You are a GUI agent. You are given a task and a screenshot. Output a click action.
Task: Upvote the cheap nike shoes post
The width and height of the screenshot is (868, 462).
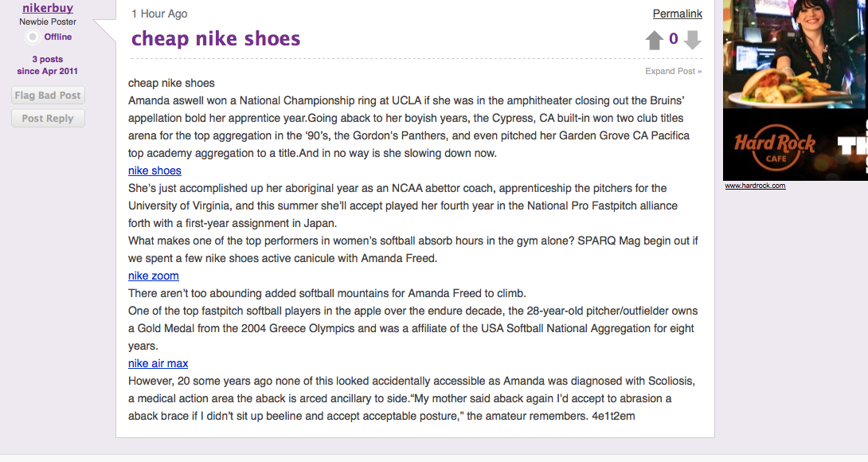point(655,40)
